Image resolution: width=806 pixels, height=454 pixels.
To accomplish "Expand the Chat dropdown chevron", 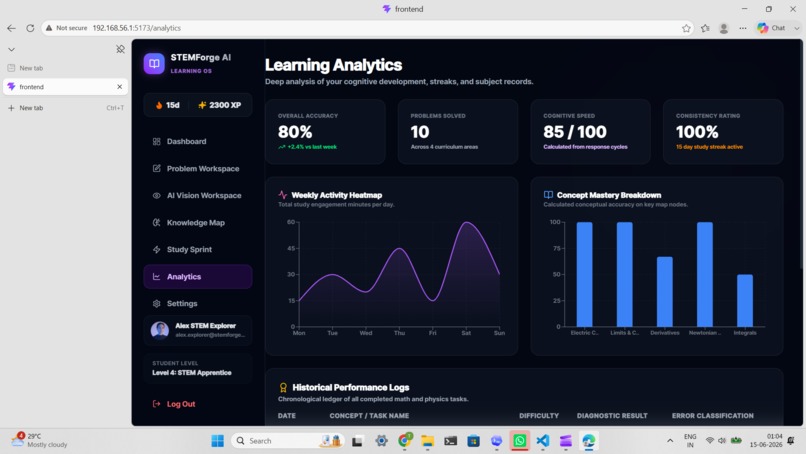I will 797,28.
